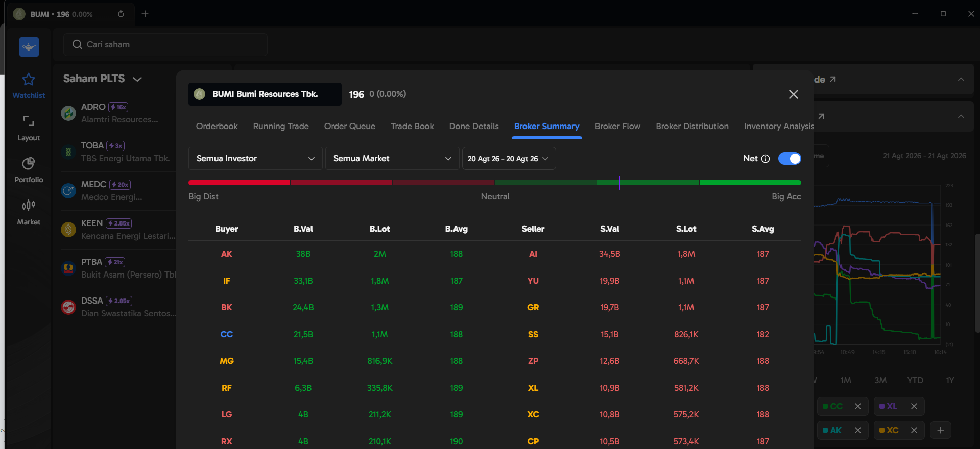The image size is (980, 449).
Task: Open the Semua Market dropdown
Action: tap(392, 159)
